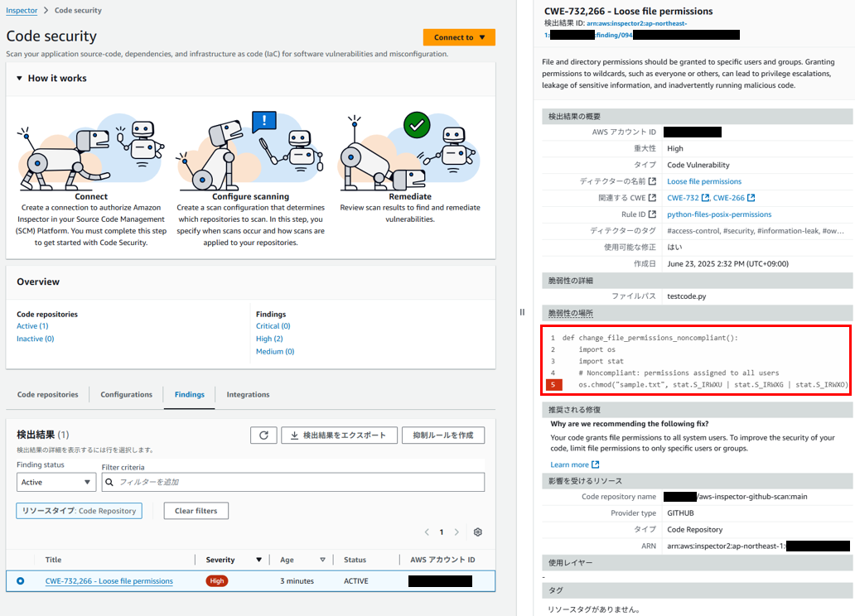This screenshot has width=855, height=616.
Task: Click external link icon after CWE-266
Action: 751,197
